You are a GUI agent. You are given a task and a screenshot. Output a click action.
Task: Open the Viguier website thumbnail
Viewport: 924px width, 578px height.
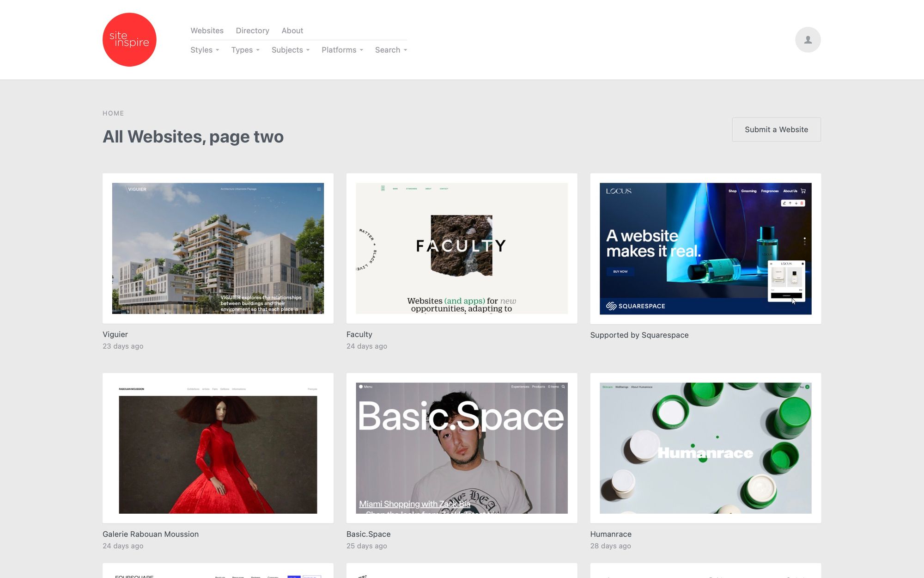coord(218,248)
